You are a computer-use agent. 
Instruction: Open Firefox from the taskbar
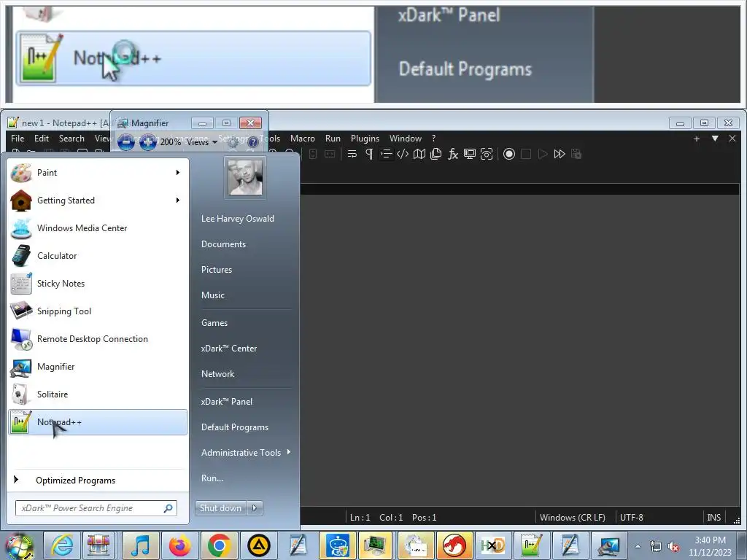click(x=179, y=545)
